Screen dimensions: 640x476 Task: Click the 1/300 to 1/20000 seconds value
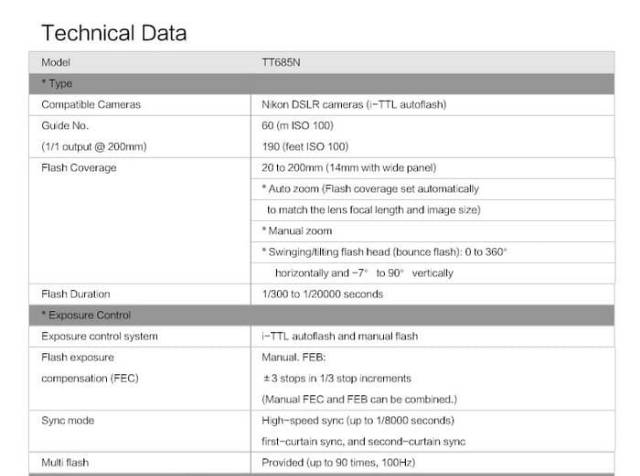click(x=322, y=294)
